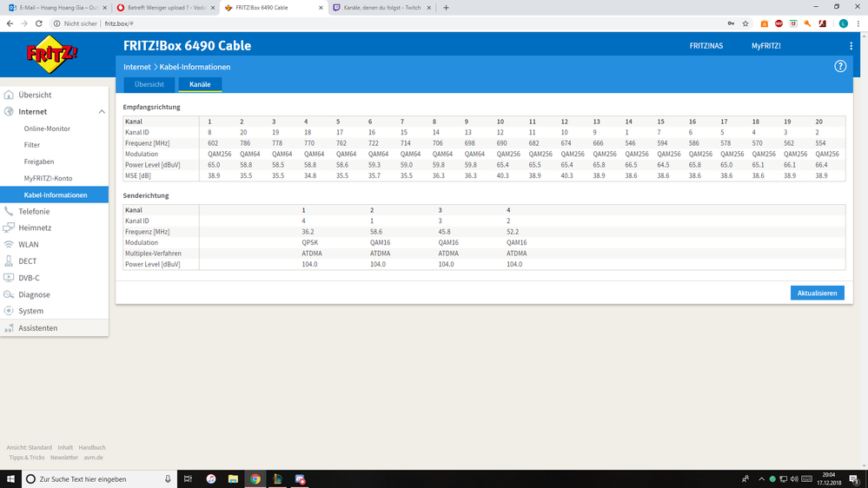Open File Explorer from the taskbar
This screenshot has width=868, height=488.
pos(233,478)
